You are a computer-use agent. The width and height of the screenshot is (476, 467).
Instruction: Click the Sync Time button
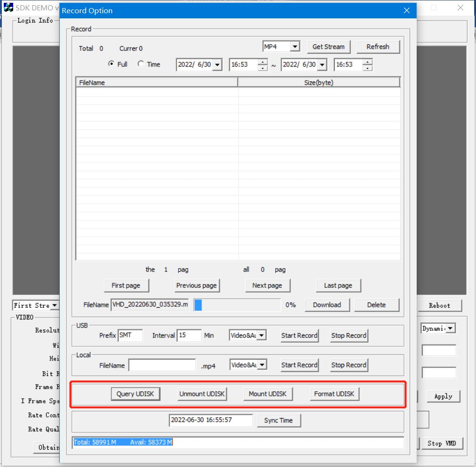pyautogui.click(x=278, y=420)
